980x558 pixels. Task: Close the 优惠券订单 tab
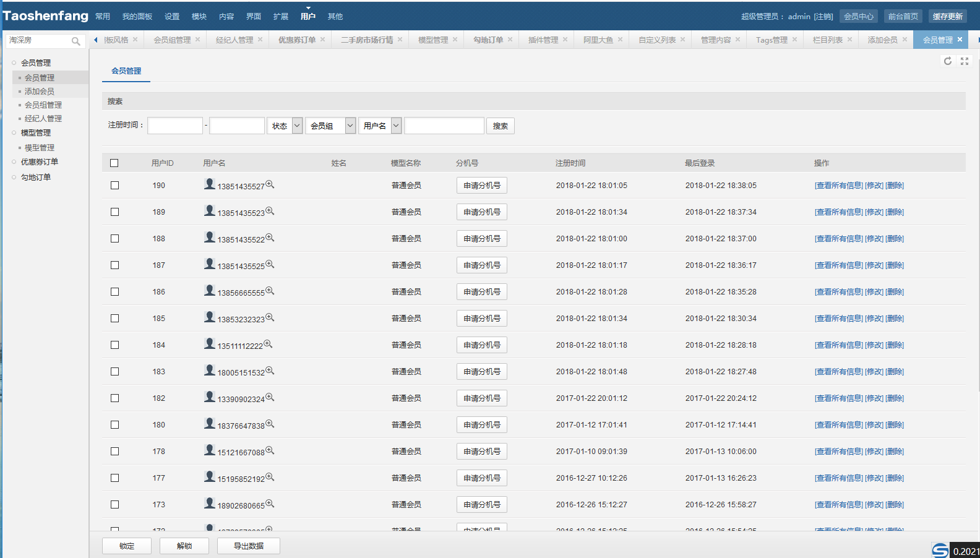[x=322, y=40]
